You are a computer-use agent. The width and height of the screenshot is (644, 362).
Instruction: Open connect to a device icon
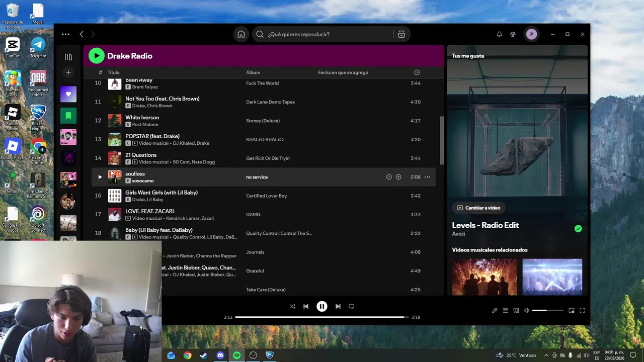pyautogui.click(x=516, y=311)
